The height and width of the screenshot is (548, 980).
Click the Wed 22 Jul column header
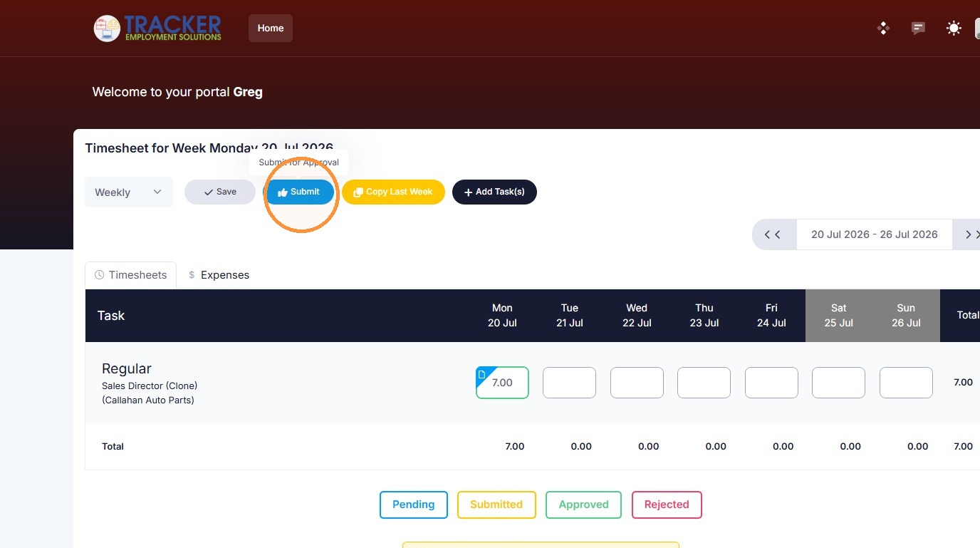(637, 316)
